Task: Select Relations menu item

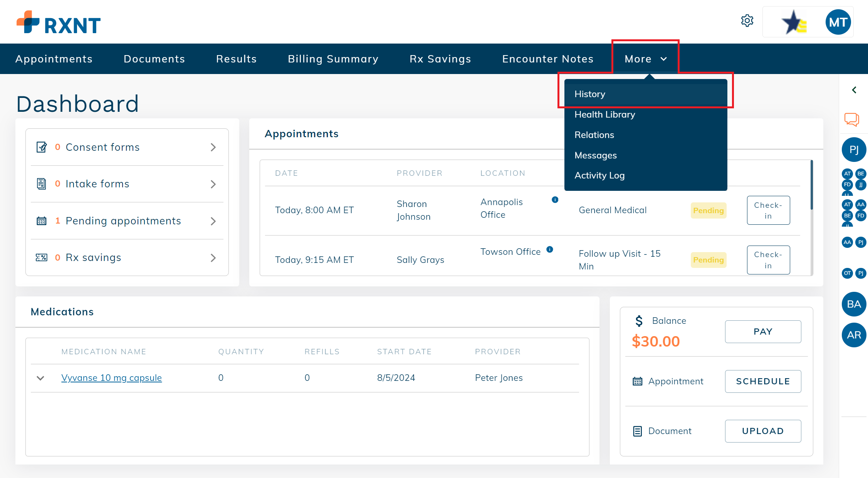Action: (646, 135)
